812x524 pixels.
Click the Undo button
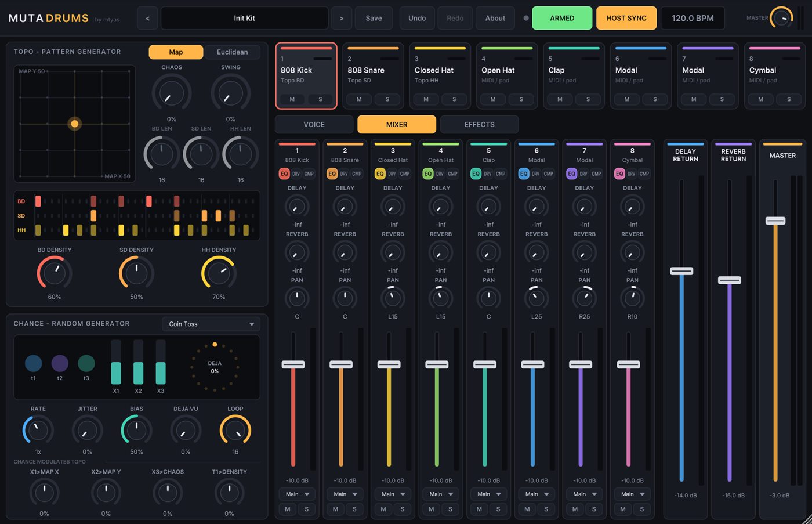(x=417, y=18)
